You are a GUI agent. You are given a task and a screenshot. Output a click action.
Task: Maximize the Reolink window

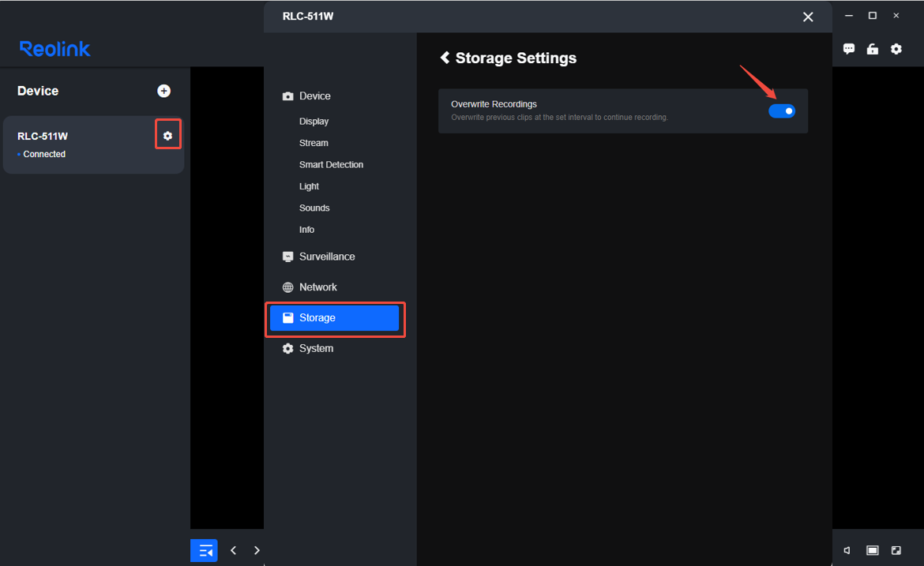(872, 16)
